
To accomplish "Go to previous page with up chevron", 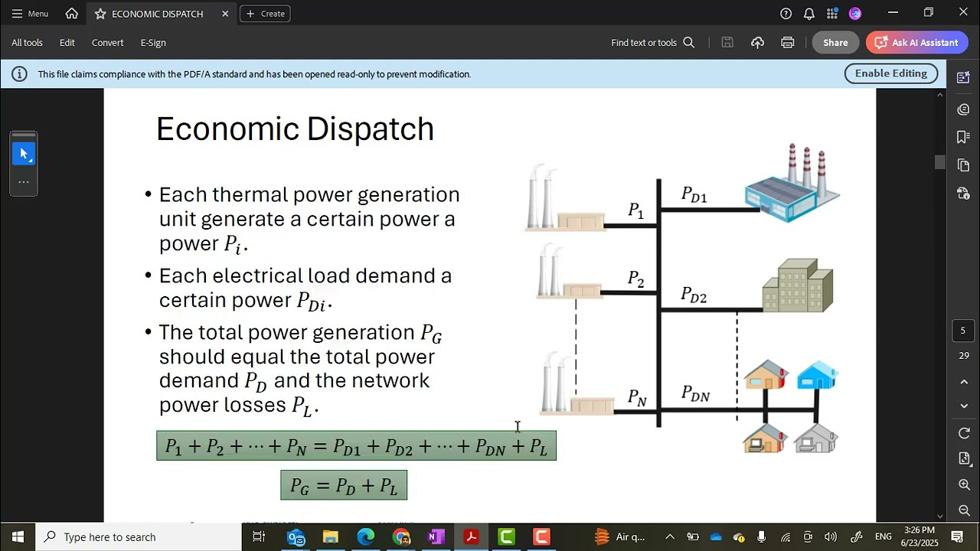I will (x=964, y=382).
